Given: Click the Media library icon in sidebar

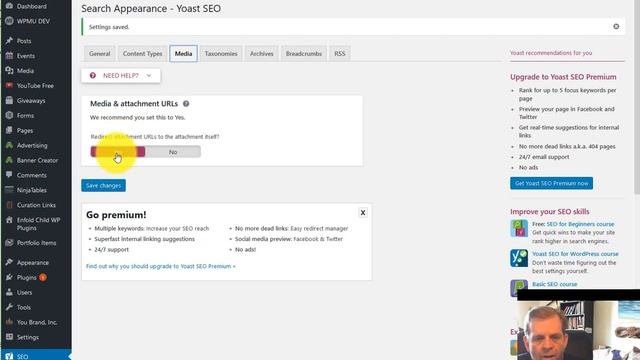Looking at the screenshot, I should point(9,71).
